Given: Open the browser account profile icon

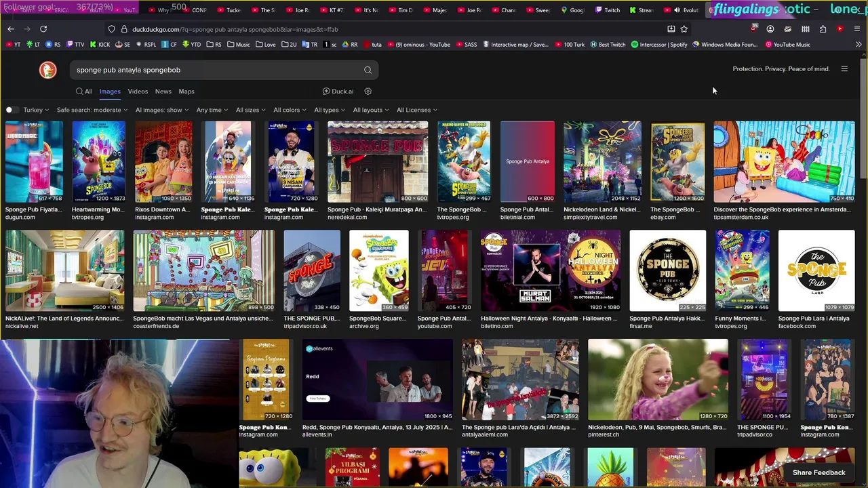Looking at the screenshot, I should (x=770, y=29).
